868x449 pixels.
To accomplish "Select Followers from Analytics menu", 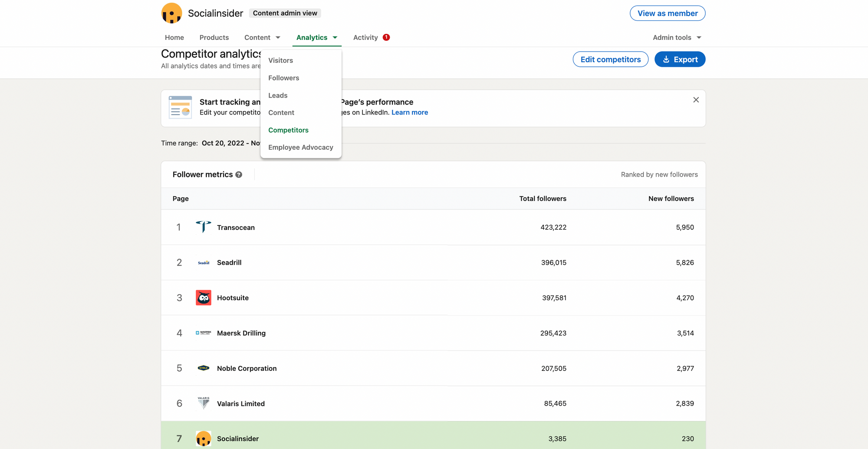I will tap(284, 78).
